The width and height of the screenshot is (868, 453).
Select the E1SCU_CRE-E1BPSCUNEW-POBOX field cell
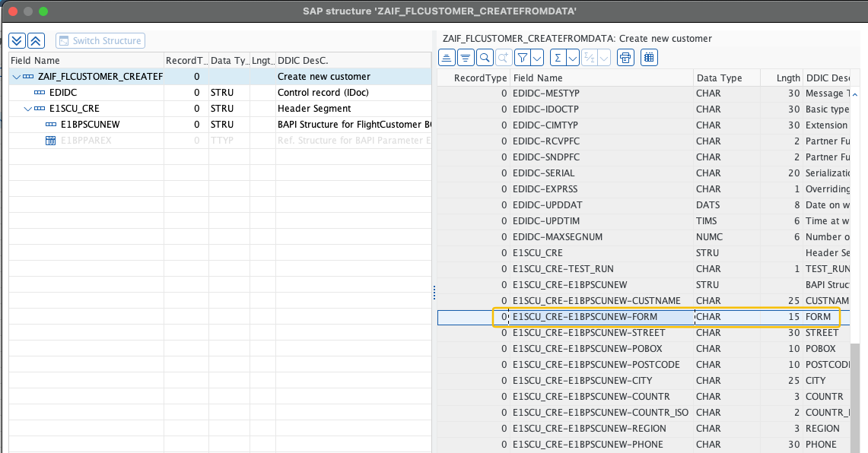(602, 349)
